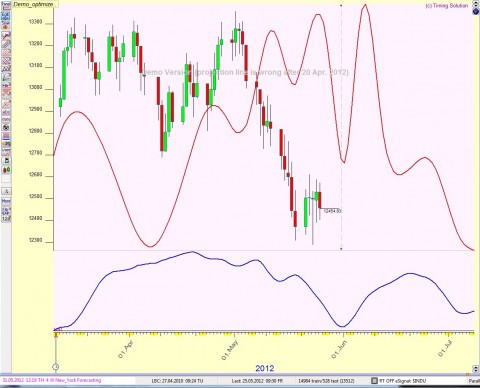This screenshot has width=480, height=388.
Task: Click the top-right corner window icon
Action: (x=476, y=4)
